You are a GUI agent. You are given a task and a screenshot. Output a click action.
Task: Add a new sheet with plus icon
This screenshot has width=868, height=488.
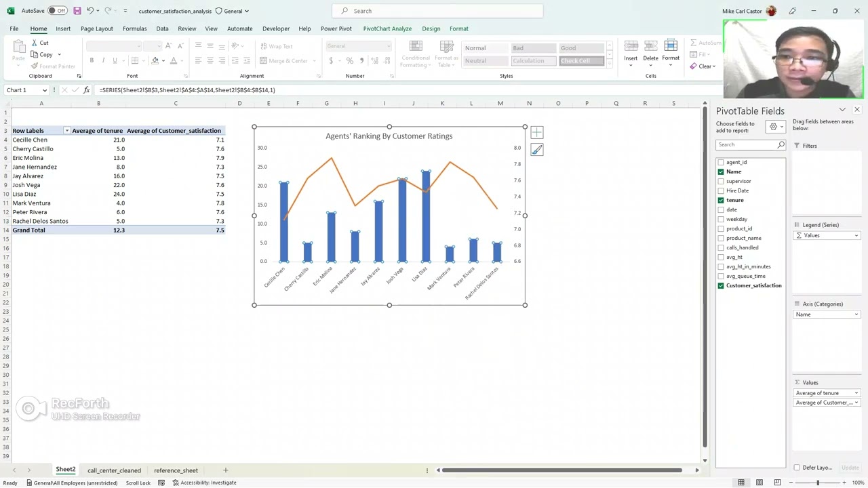[226, 470]
